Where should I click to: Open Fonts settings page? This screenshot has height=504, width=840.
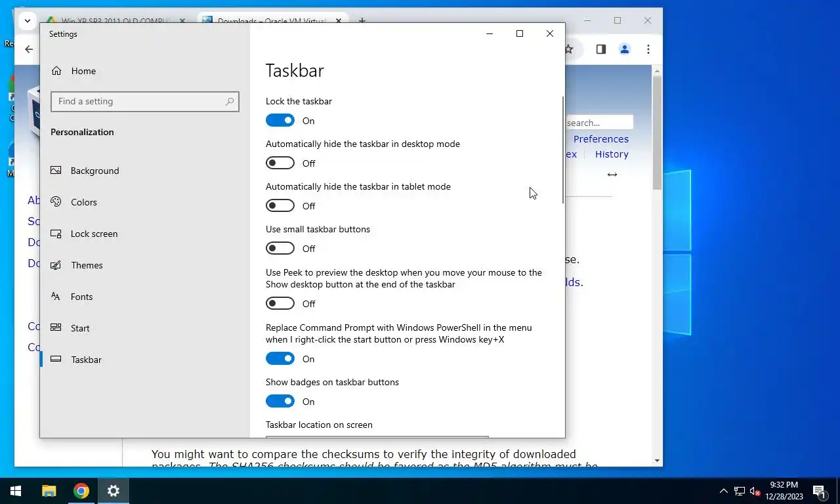click(x=81, y=297)
